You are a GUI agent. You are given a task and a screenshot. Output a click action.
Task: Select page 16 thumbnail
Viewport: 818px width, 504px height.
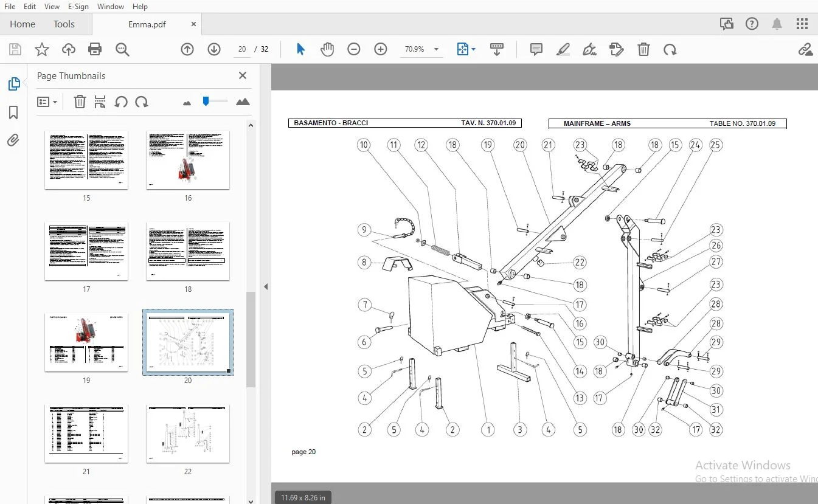(188, 160)
